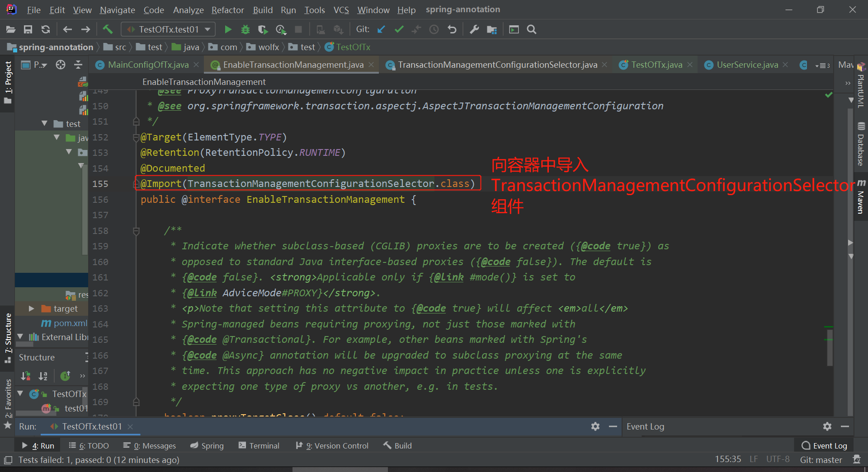Toggle the Maven side panel
868x472 pixels.
click(x=861, y=196)
